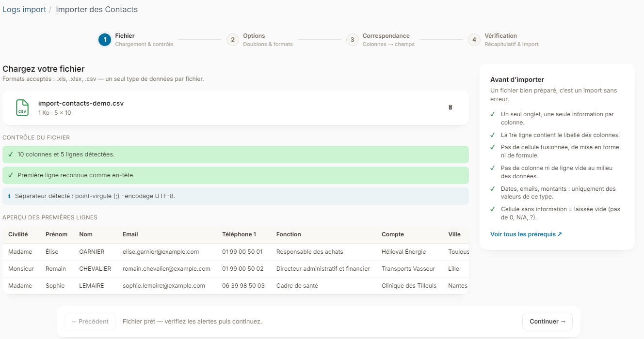The width and height of the screenshot is (644, 339).
Task: Click checkmark next to 10 colonnes detected
Action: [11, 154]
